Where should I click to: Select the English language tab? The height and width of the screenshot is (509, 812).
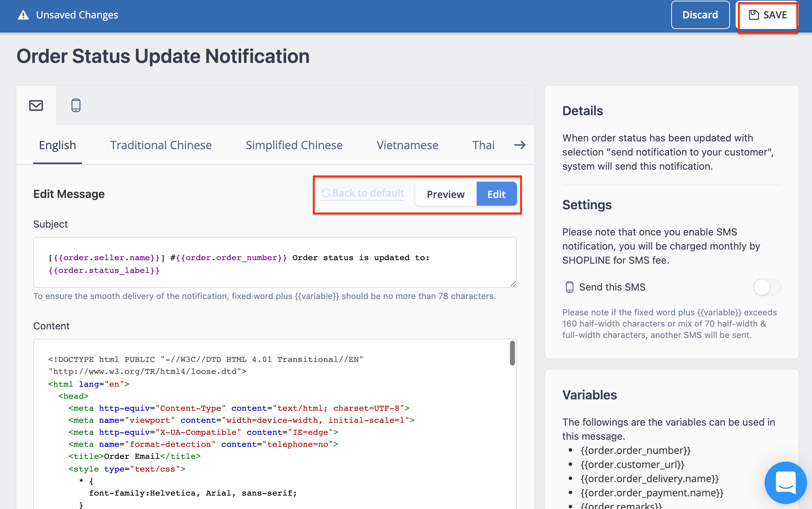(58, 145)
